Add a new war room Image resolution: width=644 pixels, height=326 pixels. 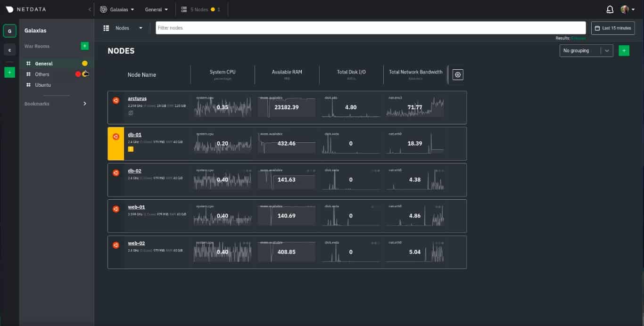(x=84, y=46)
